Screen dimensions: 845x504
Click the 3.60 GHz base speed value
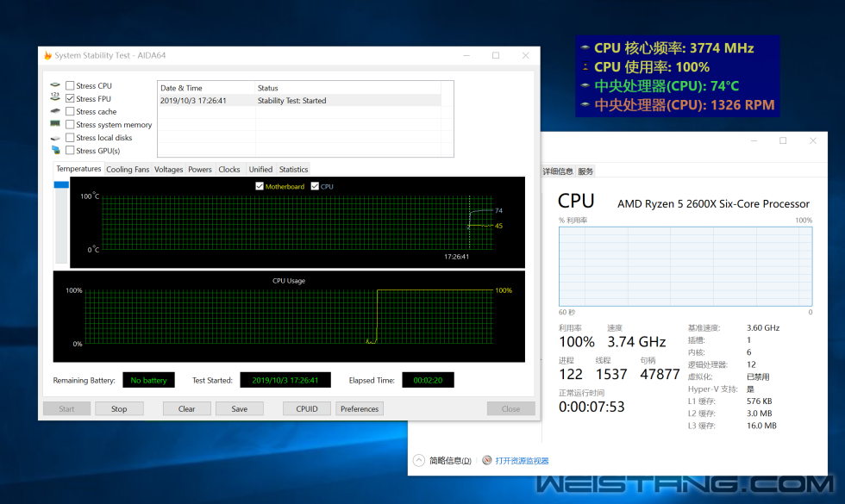tap(763, 328)
